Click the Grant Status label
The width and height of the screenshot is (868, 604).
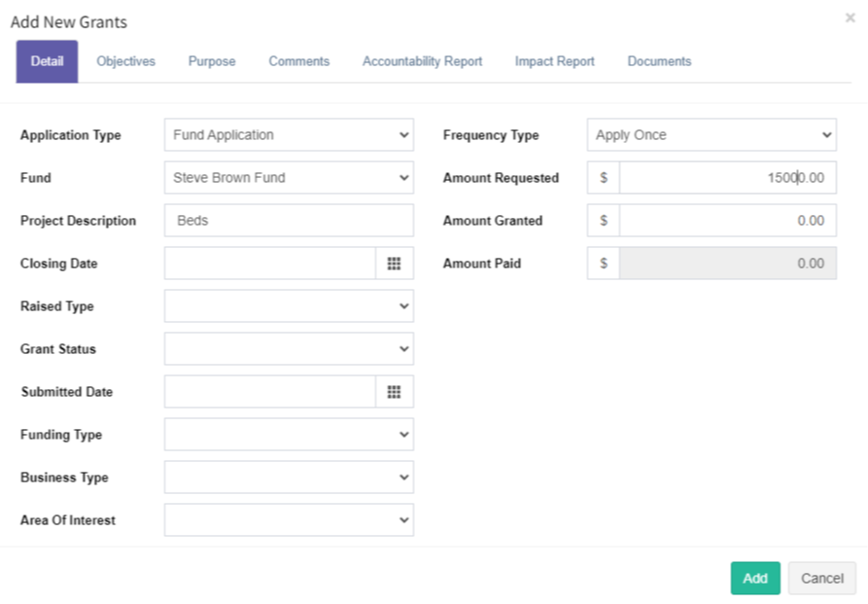[58, 349]
